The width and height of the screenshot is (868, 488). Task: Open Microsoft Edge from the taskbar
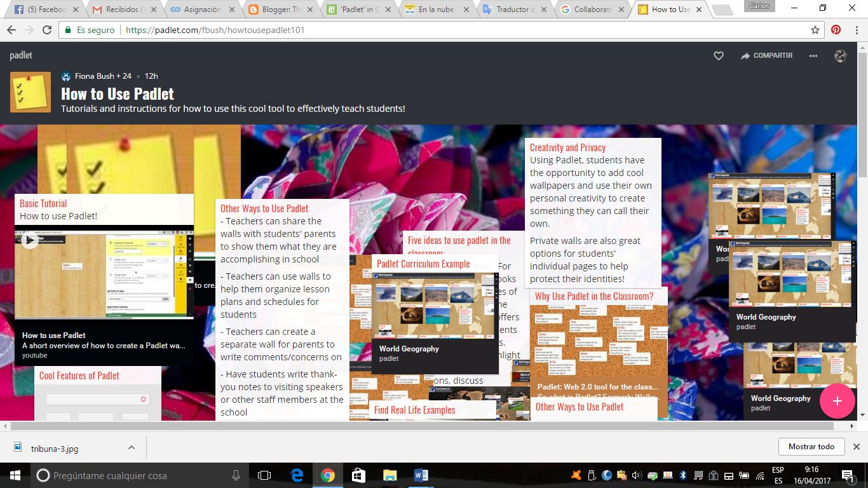click(296, 475)
